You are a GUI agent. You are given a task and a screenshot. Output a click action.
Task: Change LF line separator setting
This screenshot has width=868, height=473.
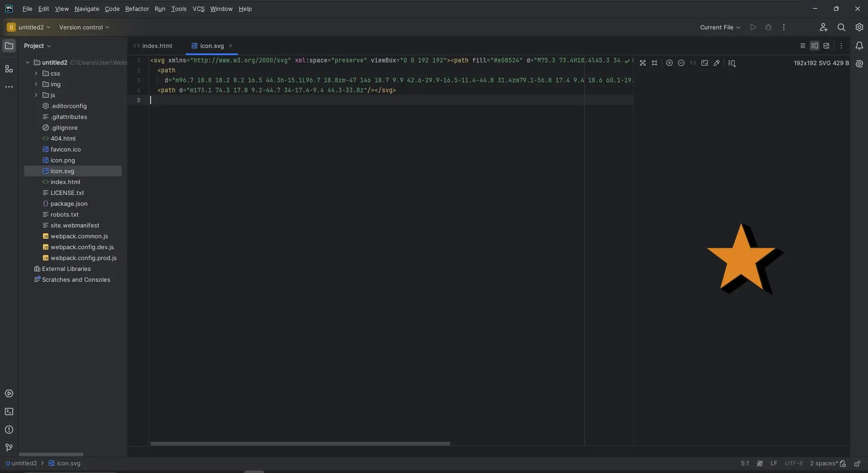click(774, 463)
